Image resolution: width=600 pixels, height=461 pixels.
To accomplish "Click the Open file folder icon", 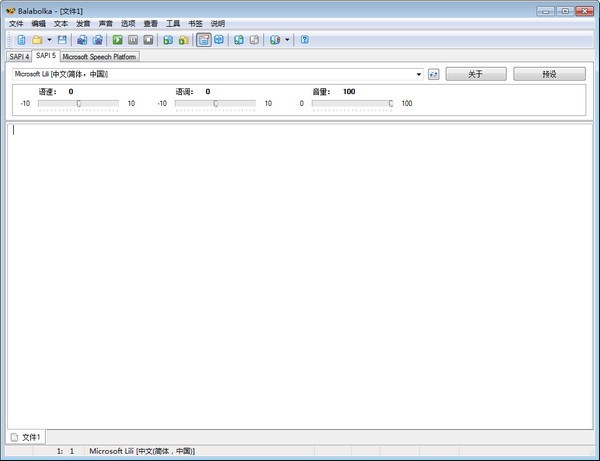I will pyautogui.click(x=37, y=40).
